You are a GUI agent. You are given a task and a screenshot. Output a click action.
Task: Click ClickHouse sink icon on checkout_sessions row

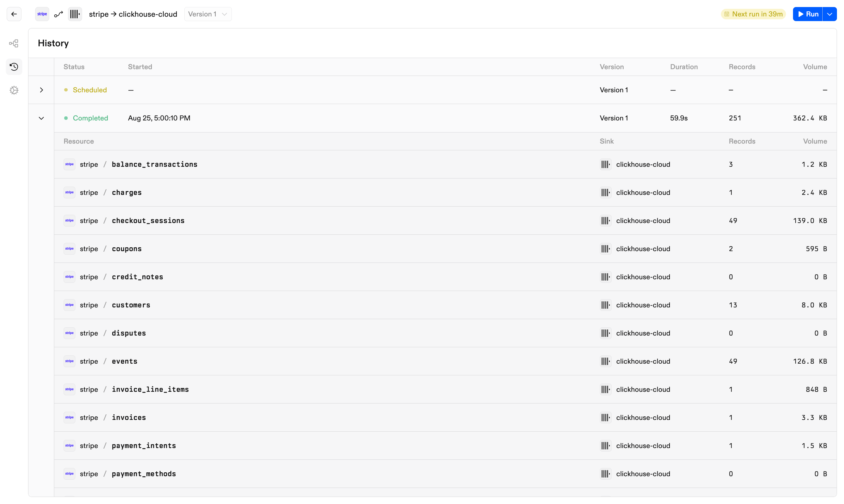click(x=605, y=221)
